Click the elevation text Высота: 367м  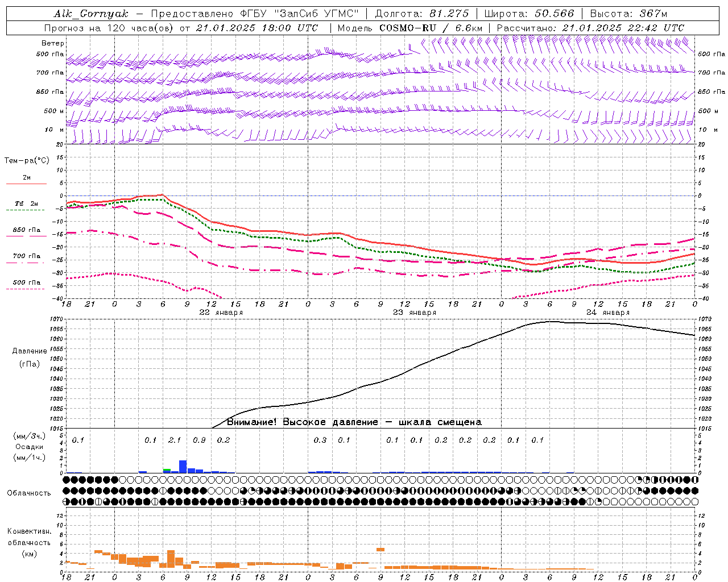coord(628,14)
